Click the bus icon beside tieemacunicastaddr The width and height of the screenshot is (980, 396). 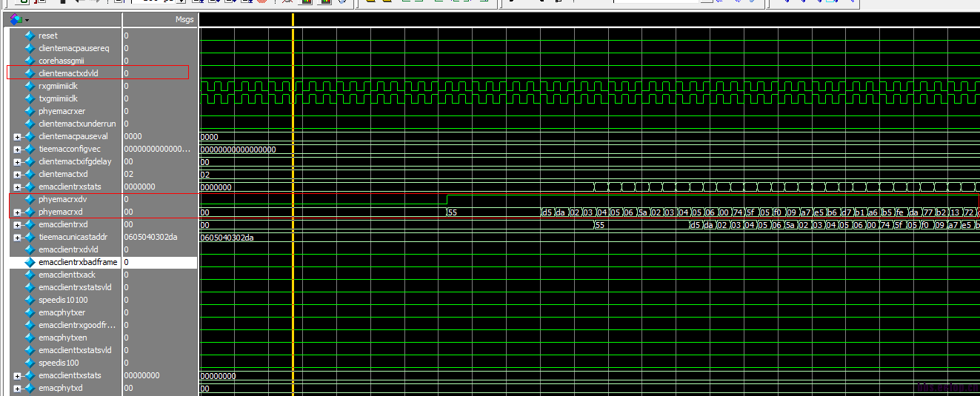(x=30, y=237)
